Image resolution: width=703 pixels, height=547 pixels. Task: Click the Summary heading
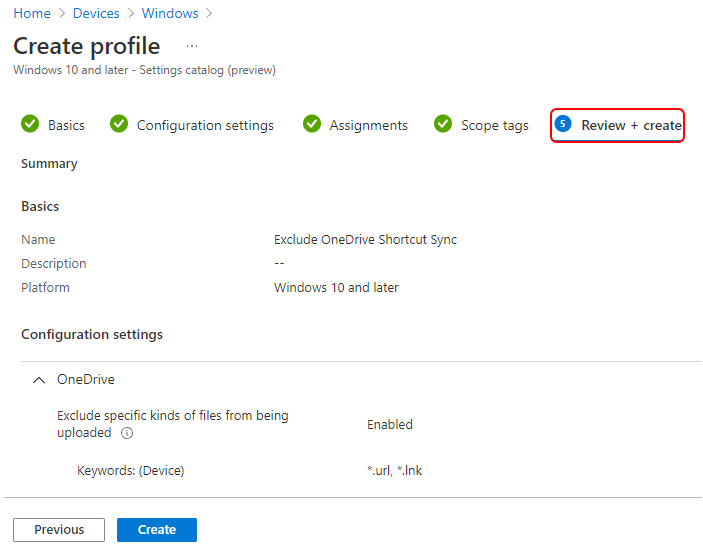point(49,164)
